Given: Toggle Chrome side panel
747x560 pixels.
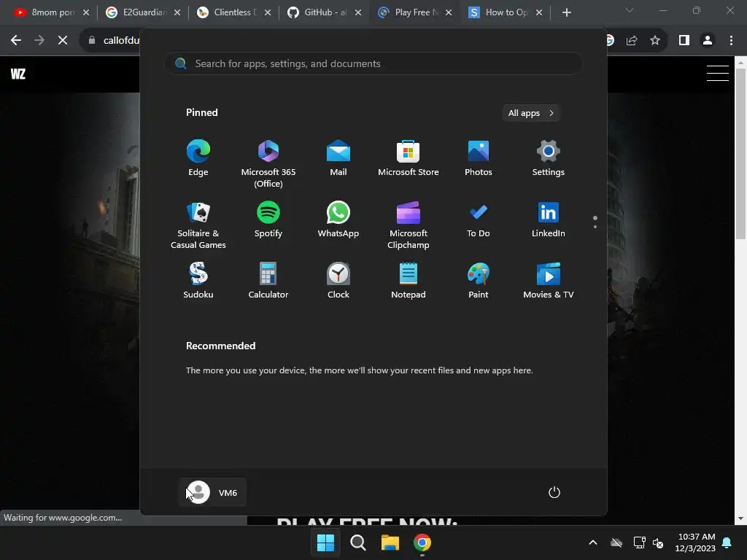Looking at the screenshot, I should pos(684,41).
